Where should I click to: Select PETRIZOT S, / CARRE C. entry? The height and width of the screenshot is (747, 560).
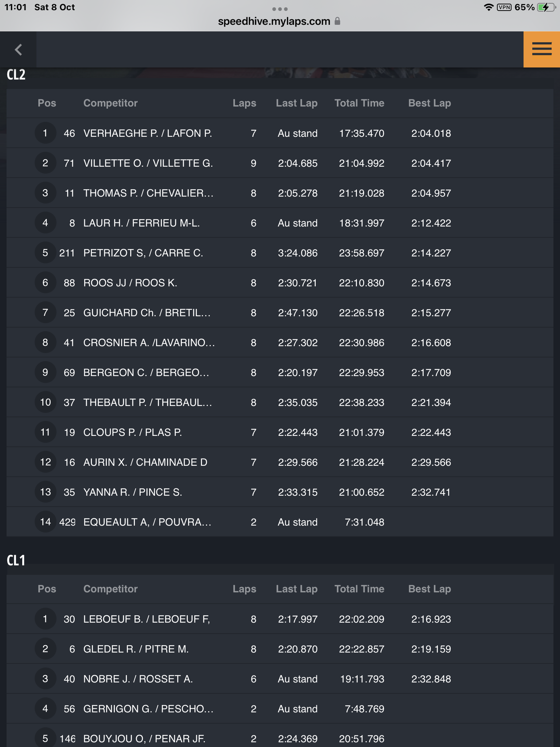coord(280,253)
